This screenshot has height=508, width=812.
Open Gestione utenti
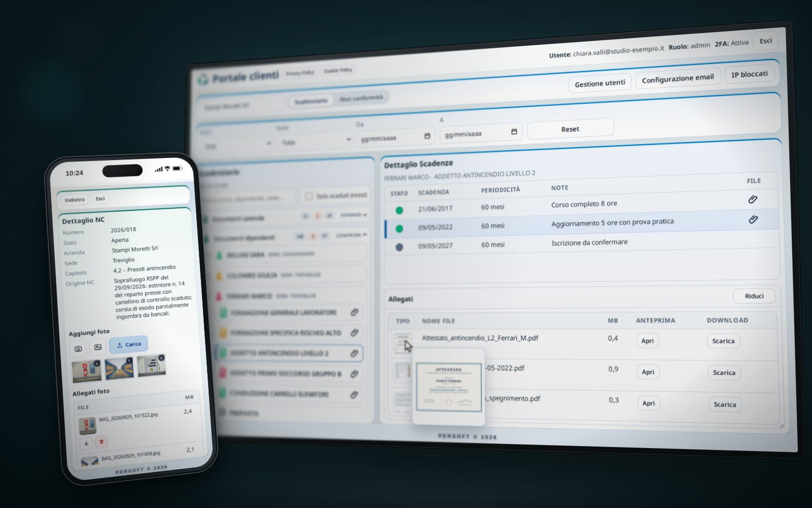[600, 83]
